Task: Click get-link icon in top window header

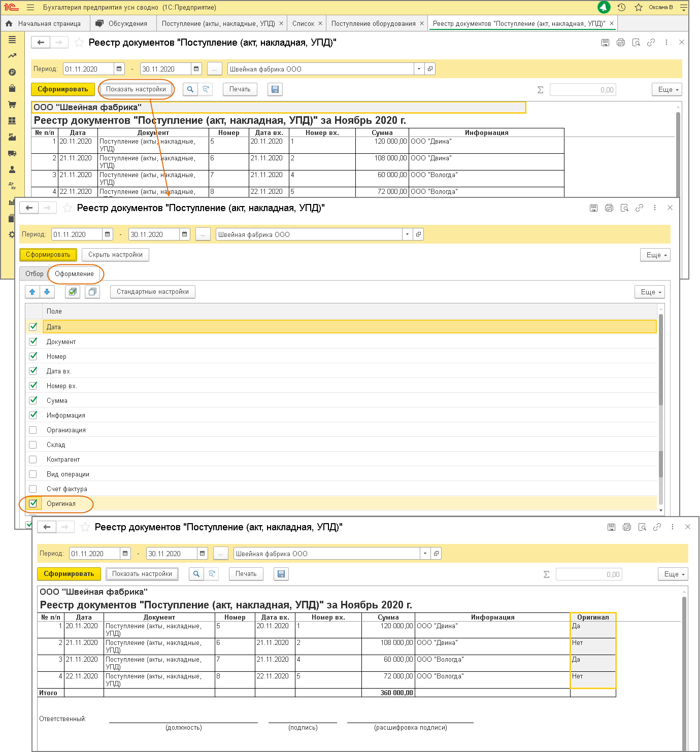Action: 651,43
